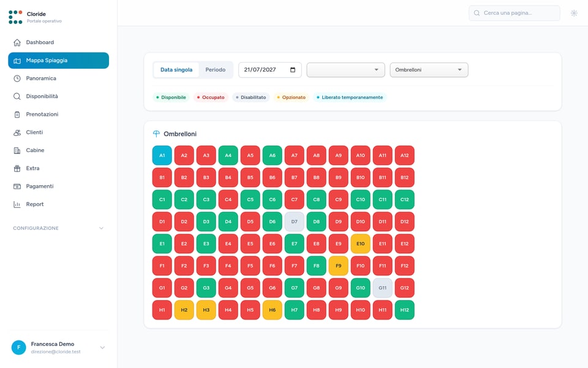Switch to Periodo mode
This screenshot has width=588, height=368.
point(215,70)
